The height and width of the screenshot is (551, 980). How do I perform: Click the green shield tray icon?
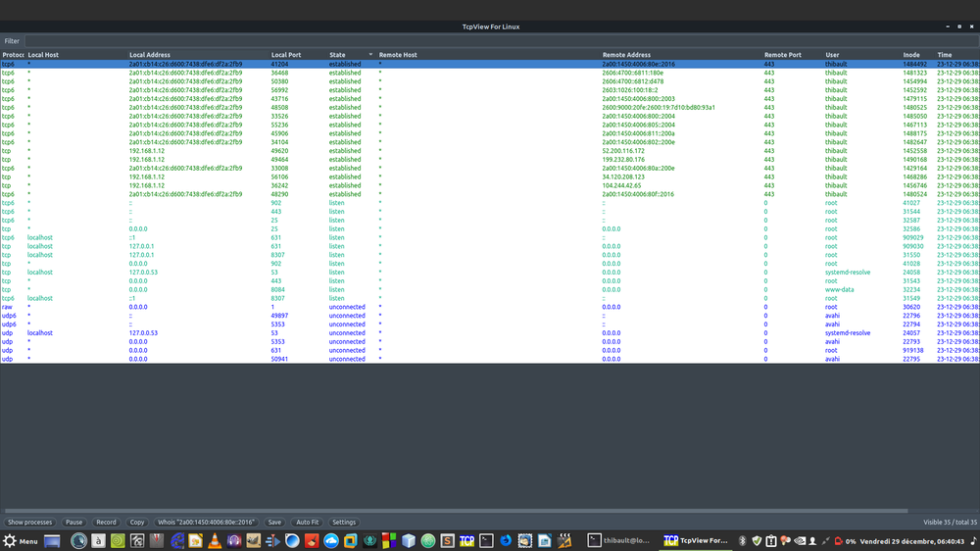(757, 540)
